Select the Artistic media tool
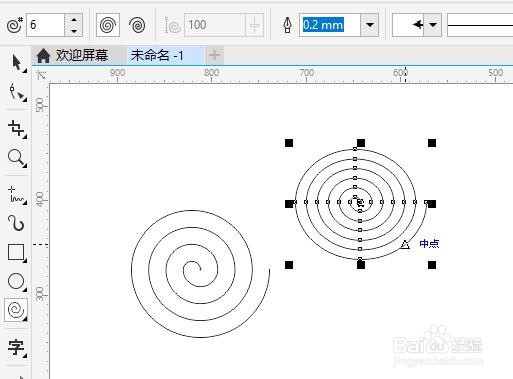 pyautogui.click(x=16, y=223)
